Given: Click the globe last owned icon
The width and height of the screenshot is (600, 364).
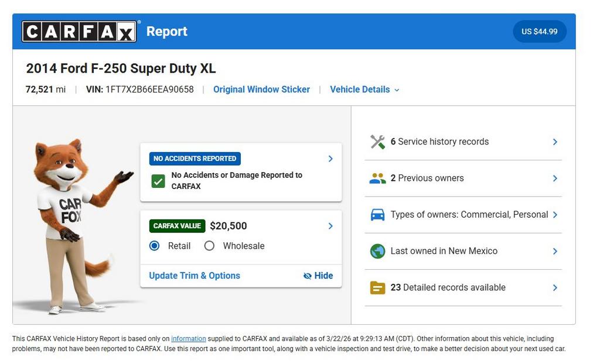Looking at the screenshot, I should pyautogui.click(x=377, y=251).
